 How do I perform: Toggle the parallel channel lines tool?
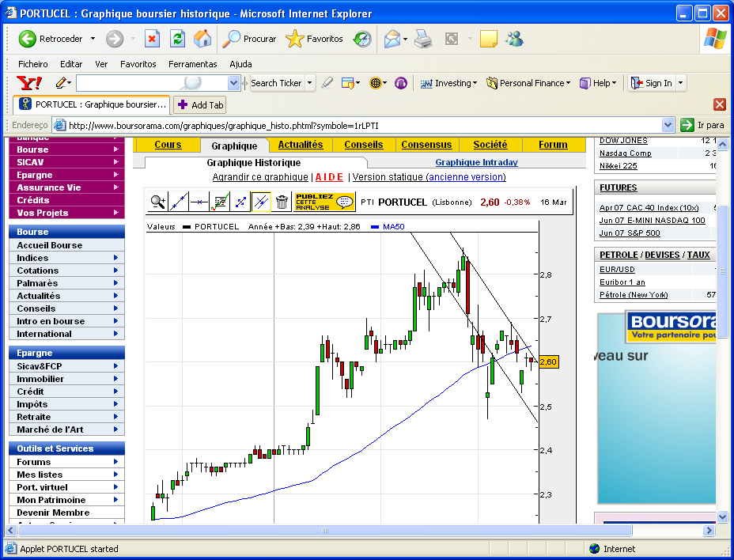coord(261,202)
